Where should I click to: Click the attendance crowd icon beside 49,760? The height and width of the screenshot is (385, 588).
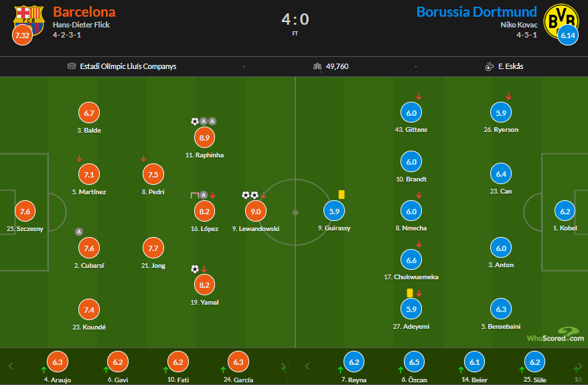coord(317,66)
